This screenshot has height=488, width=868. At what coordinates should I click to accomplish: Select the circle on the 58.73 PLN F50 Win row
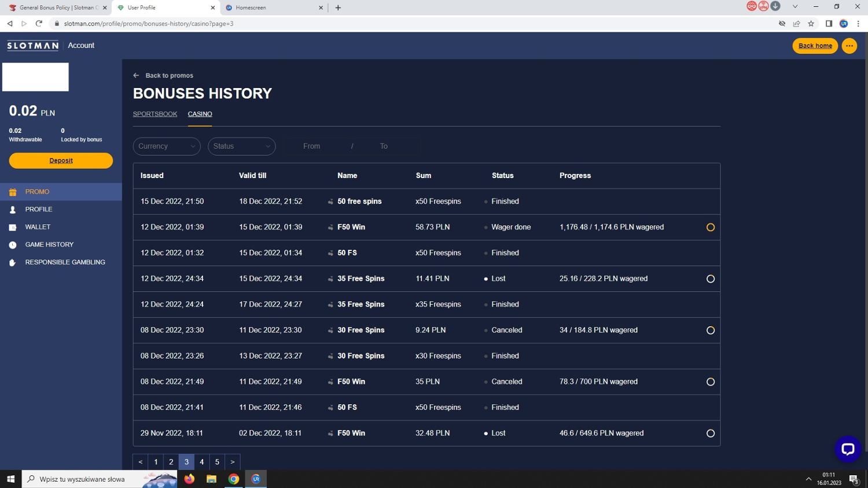(710, 227)
